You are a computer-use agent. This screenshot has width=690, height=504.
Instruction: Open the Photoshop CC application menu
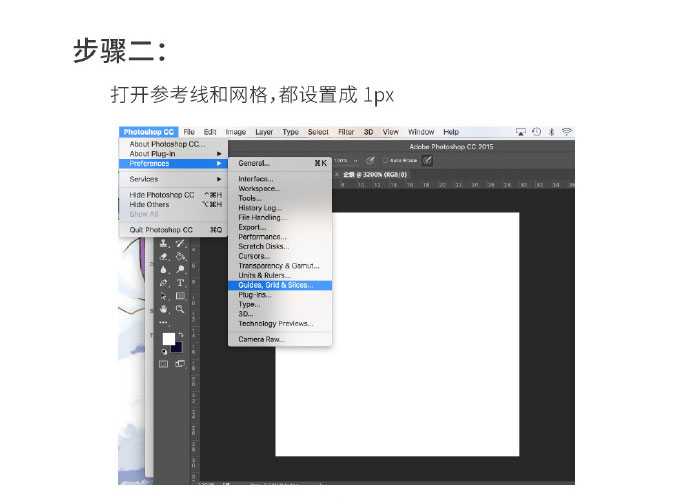[148, 132]
